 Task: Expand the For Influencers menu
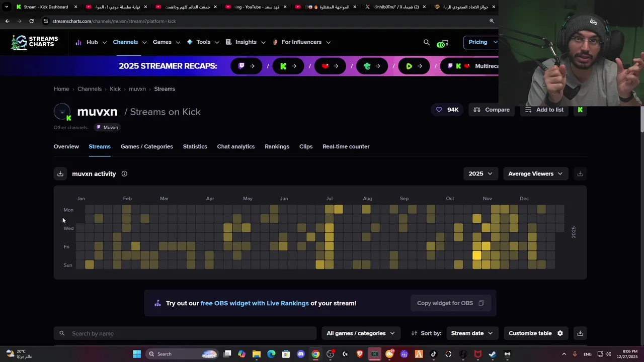301,42
